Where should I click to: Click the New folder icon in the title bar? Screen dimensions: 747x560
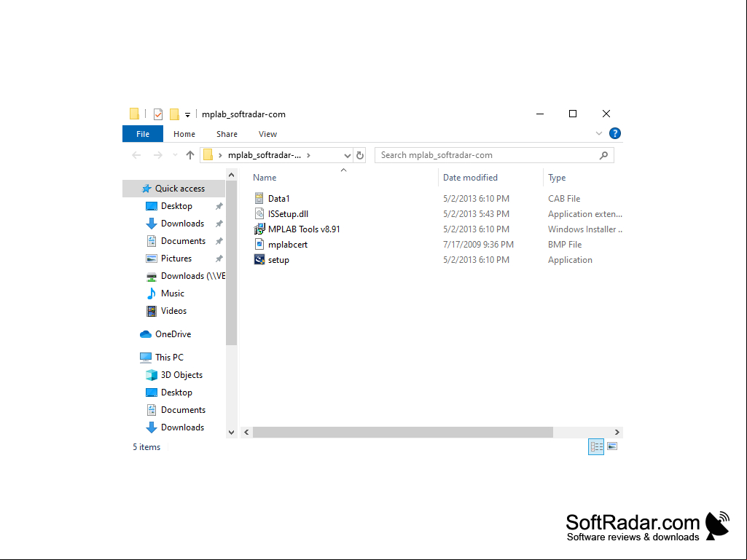174,114
